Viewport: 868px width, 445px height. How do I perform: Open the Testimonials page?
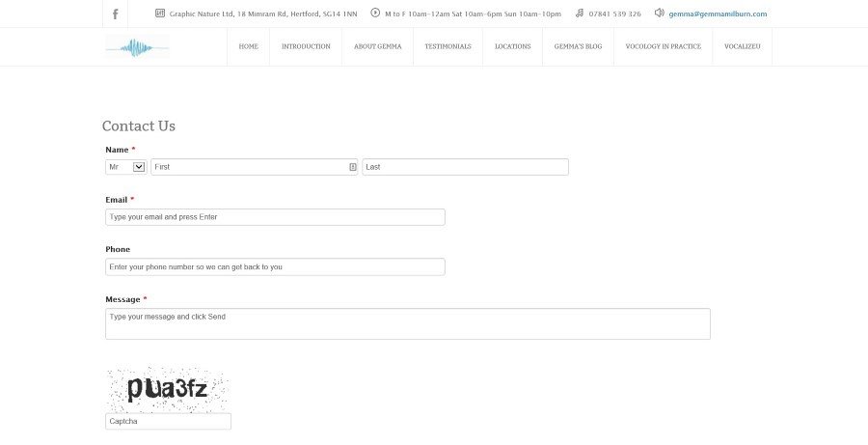448,46
